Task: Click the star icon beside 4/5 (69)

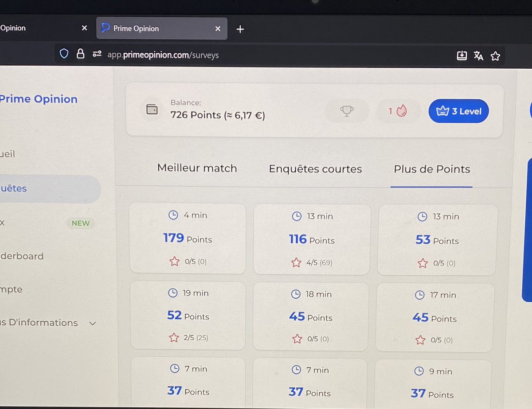Action: (296, 263)
